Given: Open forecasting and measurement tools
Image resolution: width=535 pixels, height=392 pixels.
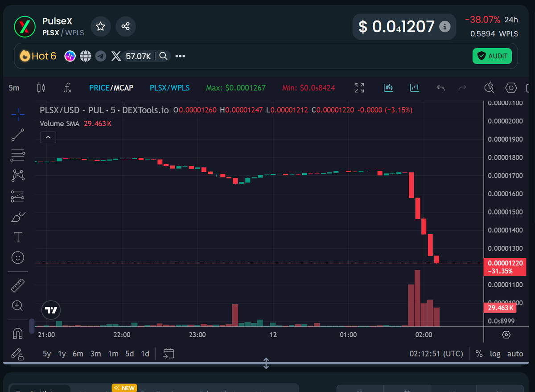Looking at the screenshot, I should tap(18, 196).
